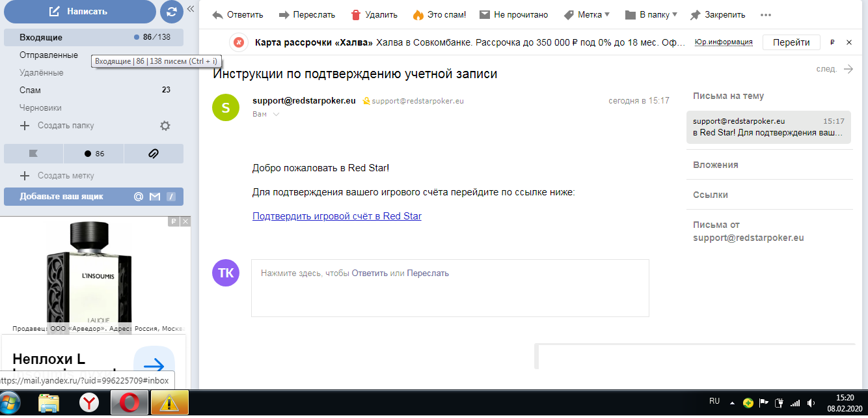
Task: Click the Переслать link in the reply box
Action: point(428,273)
